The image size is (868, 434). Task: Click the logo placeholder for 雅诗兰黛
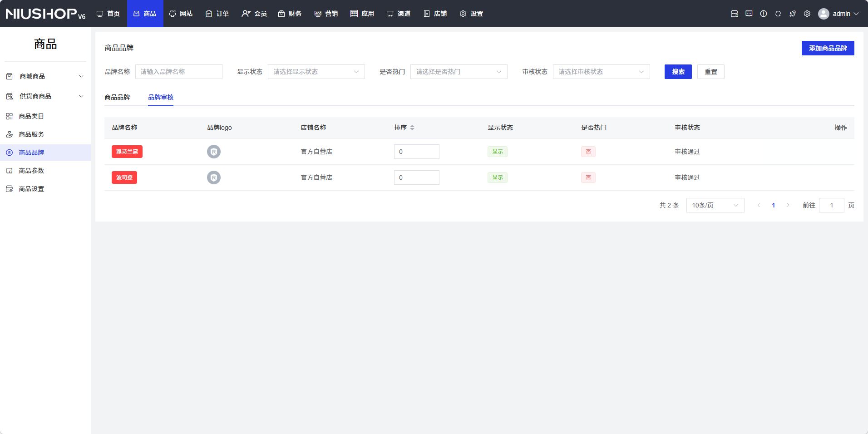(x=214, y=152)
